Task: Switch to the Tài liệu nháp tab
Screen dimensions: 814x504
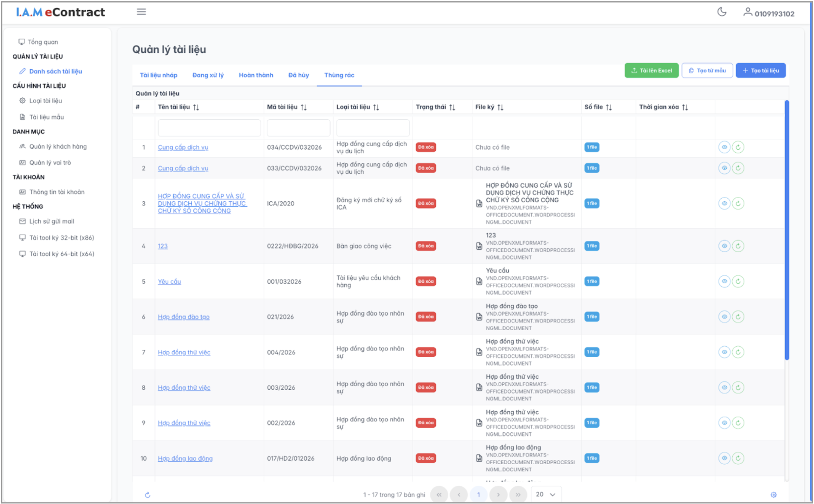Action: pyautogui.click(x=158, y=75)
